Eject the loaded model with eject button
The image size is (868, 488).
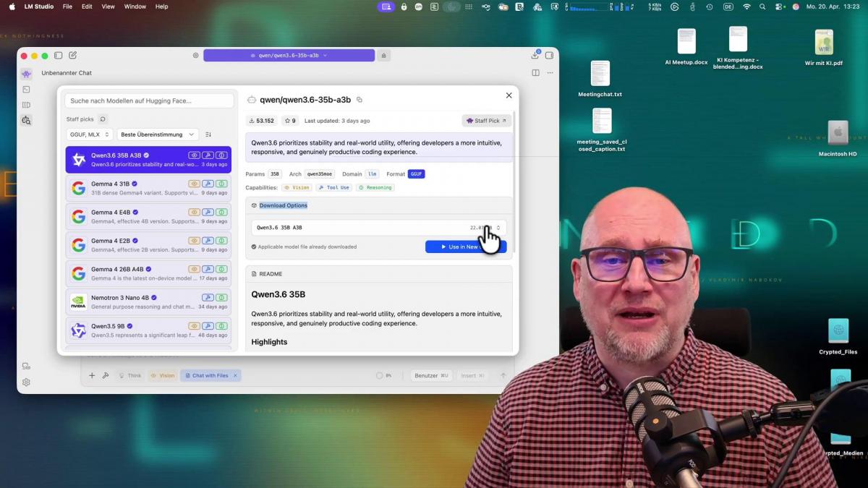pyautogui.click(x=383, y=56)
